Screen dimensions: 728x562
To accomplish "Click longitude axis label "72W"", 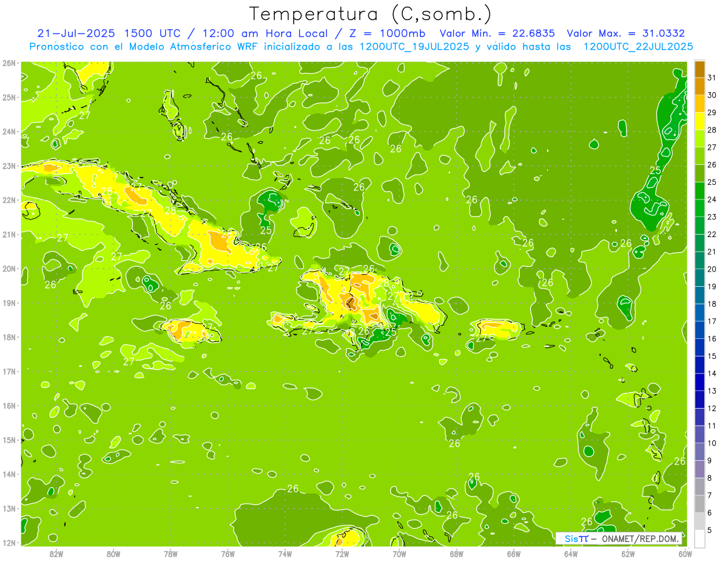I will [342, 553].
